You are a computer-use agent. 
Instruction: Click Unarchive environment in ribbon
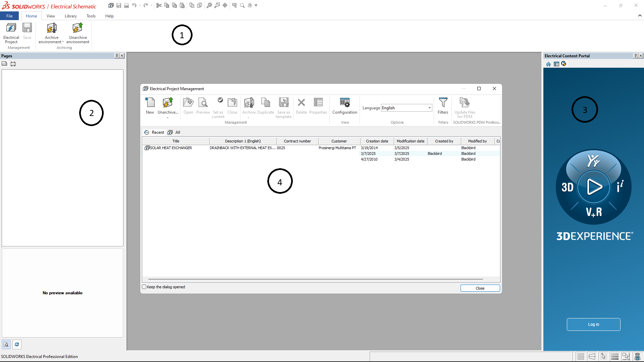point(77,33)
